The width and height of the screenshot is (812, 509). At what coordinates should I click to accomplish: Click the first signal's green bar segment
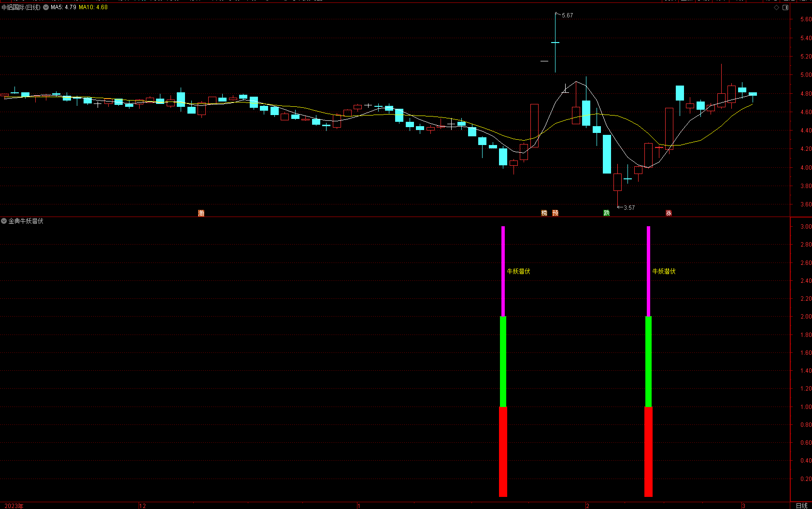tap(503, 362)
